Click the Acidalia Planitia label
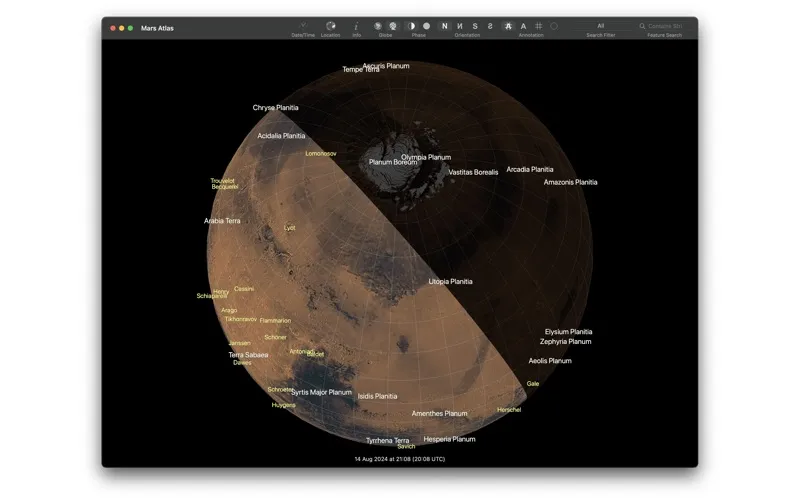800x500 pixels. pyautogui.click(x=281, y=136)
